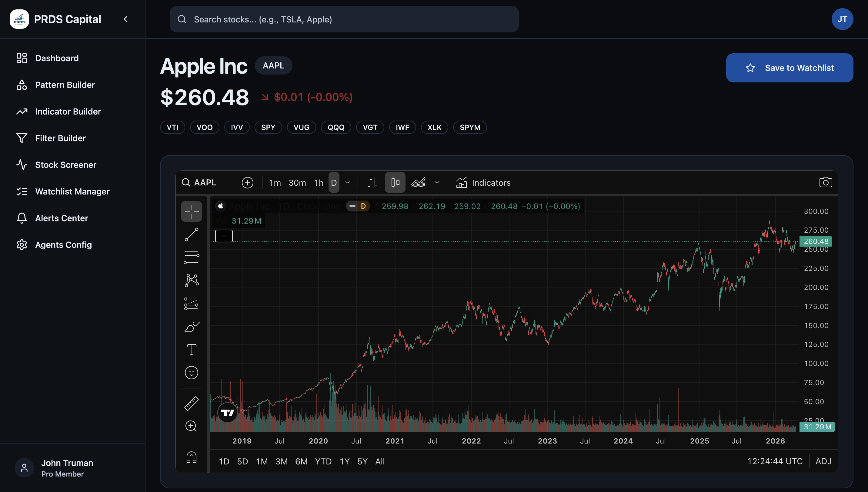Click the PRDS Capital logo icon

[x=19, y=19]
